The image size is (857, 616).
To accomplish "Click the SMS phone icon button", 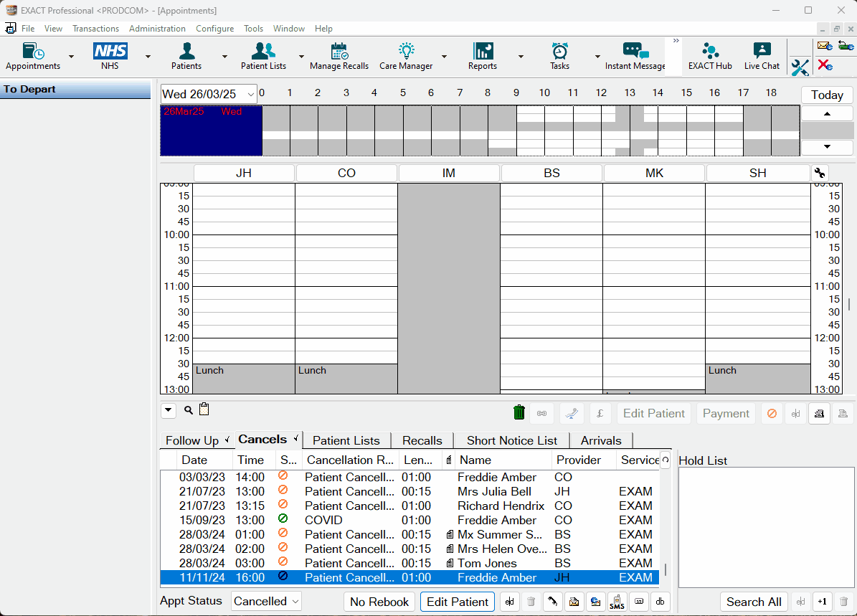I will [x=617, y=602].
